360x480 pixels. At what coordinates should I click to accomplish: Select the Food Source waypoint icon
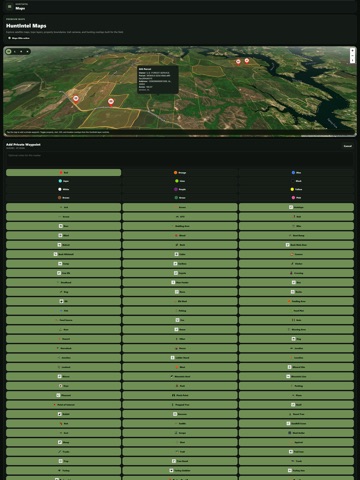63,320
